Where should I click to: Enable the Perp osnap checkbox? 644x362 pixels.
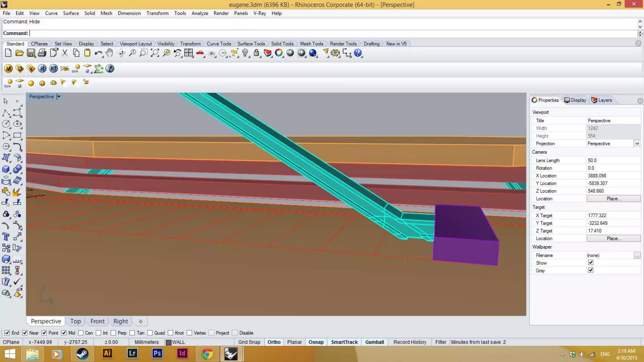click(x=113, y=333)
